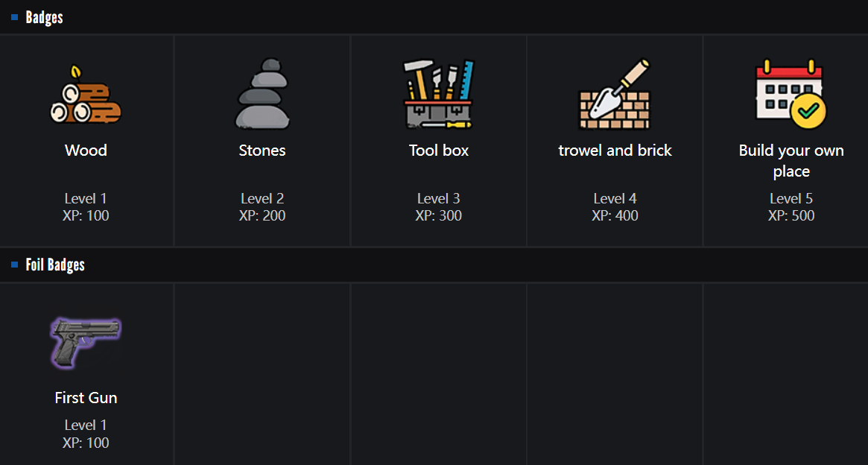Click the Foil Badges section header
This screenshot has width=868, height=465.
(x=55, y=265)
